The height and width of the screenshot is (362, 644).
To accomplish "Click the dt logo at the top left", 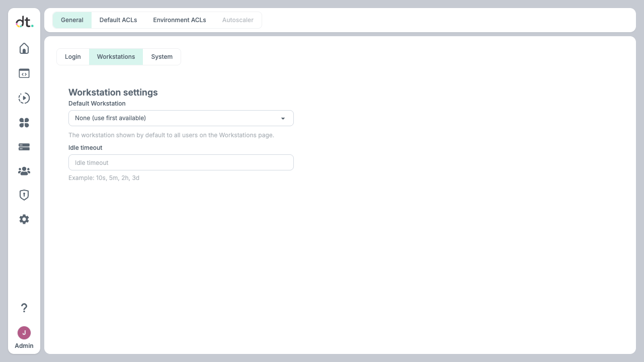I will tap(24, 22).
